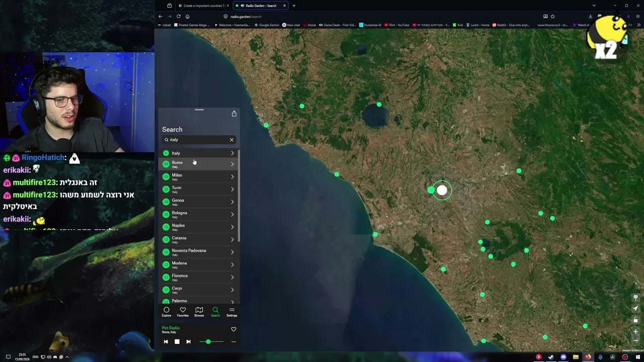Open the share icon in the Search panel

tap(234, 114)
